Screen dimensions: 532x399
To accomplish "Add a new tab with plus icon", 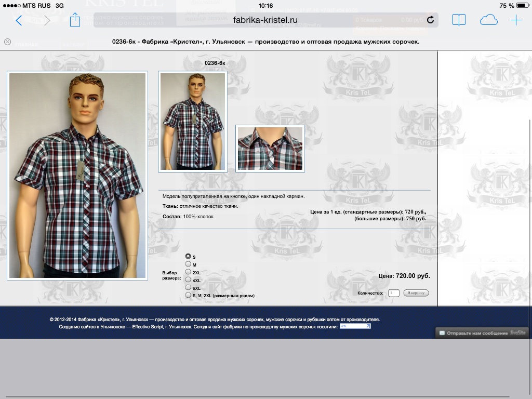I will (516, 20).
